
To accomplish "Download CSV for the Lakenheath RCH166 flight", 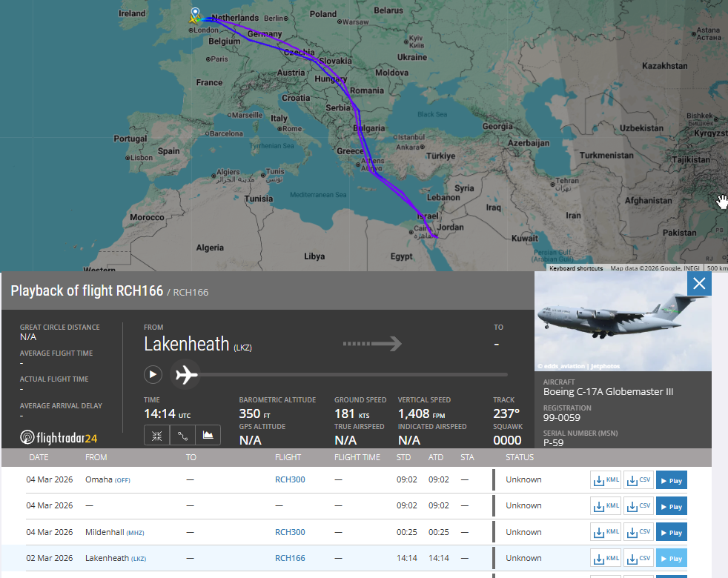I will pos(638,558).
